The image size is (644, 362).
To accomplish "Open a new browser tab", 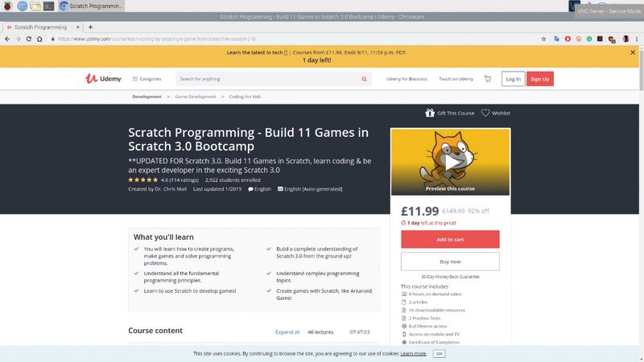I will [x=90, y=27].
